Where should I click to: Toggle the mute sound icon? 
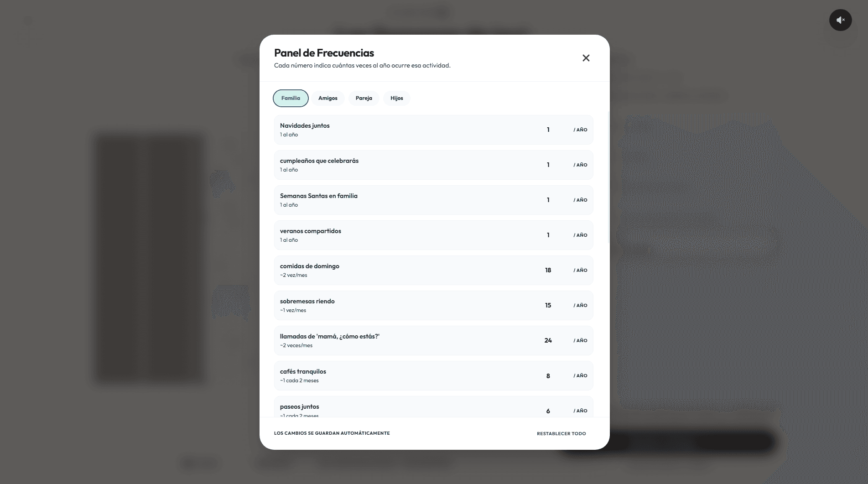point(840,20)
